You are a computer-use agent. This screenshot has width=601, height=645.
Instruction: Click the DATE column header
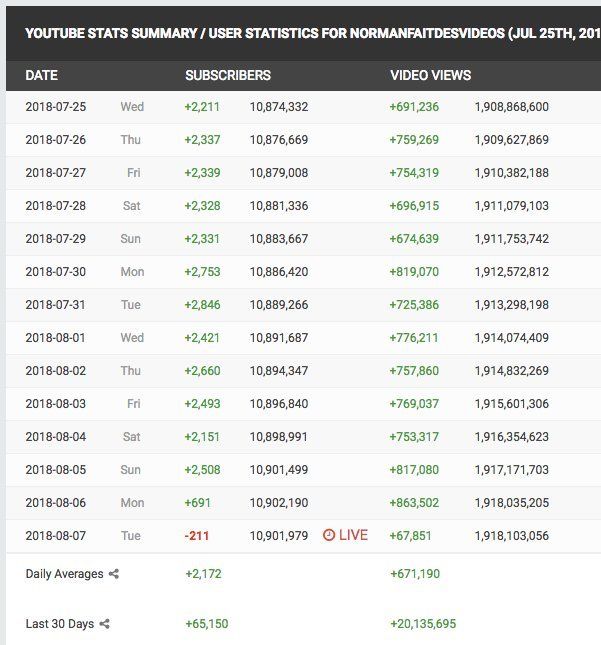tap(42, 75)
